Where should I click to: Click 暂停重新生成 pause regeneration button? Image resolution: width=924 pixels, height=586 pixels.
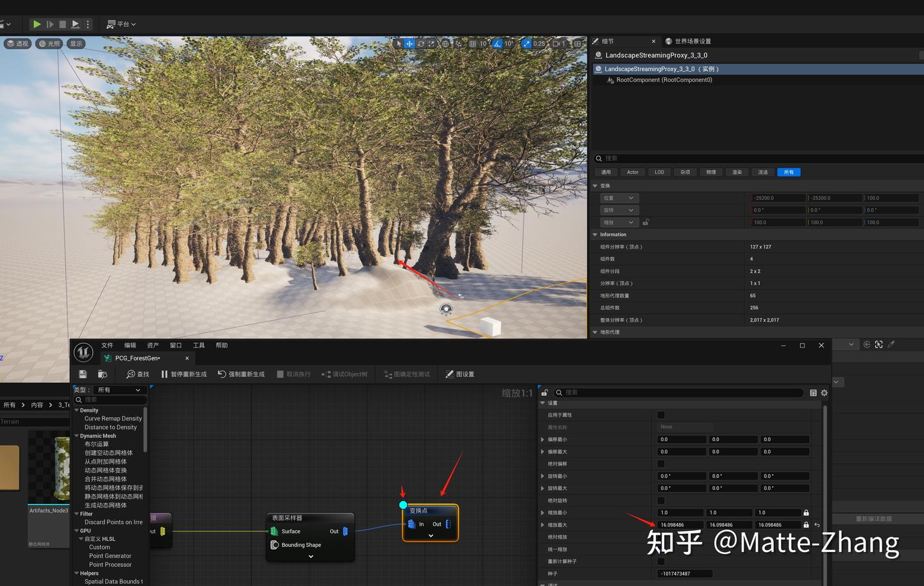pos(184,374)
